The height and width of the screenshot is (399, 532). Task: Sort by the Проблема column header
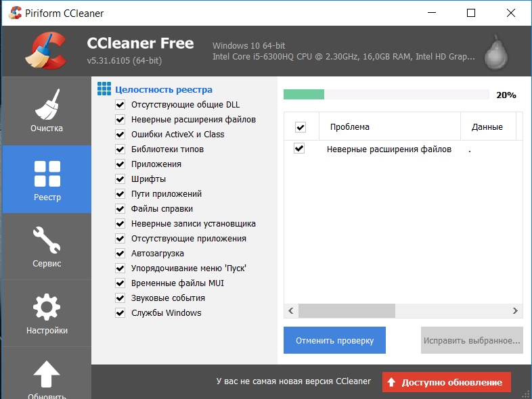(389, 126)
